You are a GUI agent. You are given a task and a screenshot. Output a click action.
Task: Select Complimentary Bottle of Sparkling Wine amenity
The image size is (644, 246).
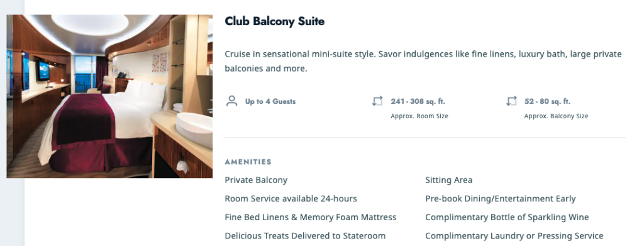[x=507, y=217]
